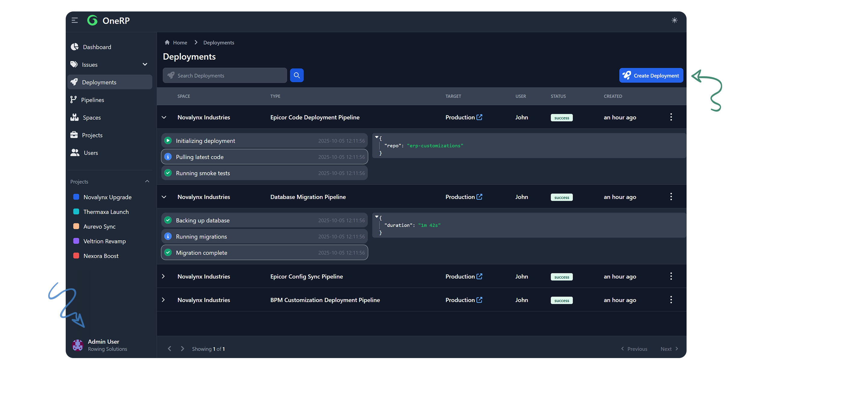Click the Create Deployment button

tap(651, 75)
